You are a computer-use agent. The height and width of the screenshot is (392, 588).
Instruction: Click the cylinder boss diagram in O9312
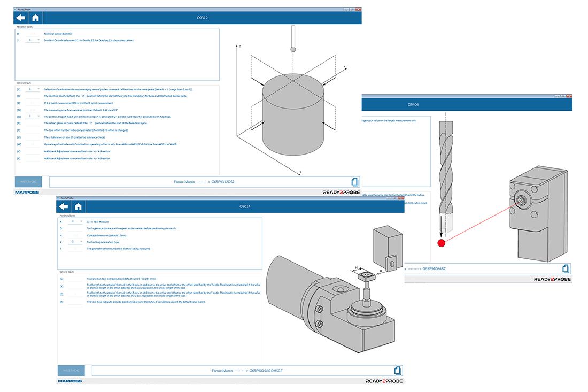(293, 114)
